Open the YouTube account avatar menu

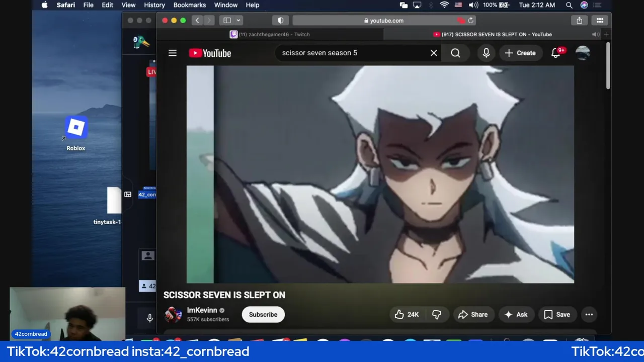click(x=583, y=53)
